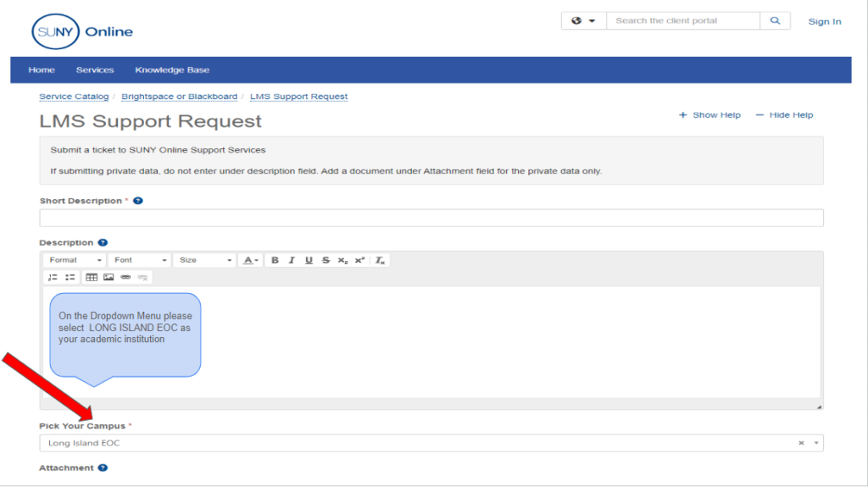This screenshot has width=868, height=487.
Task: Insert an image into the description
Action: 108,277
